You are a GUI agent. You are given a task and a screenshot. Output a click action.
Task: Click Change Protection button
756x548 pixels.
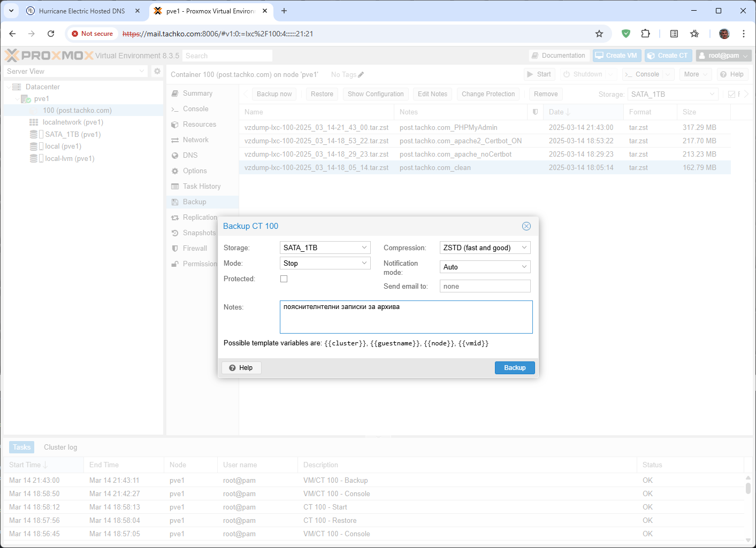coord(488,94)
